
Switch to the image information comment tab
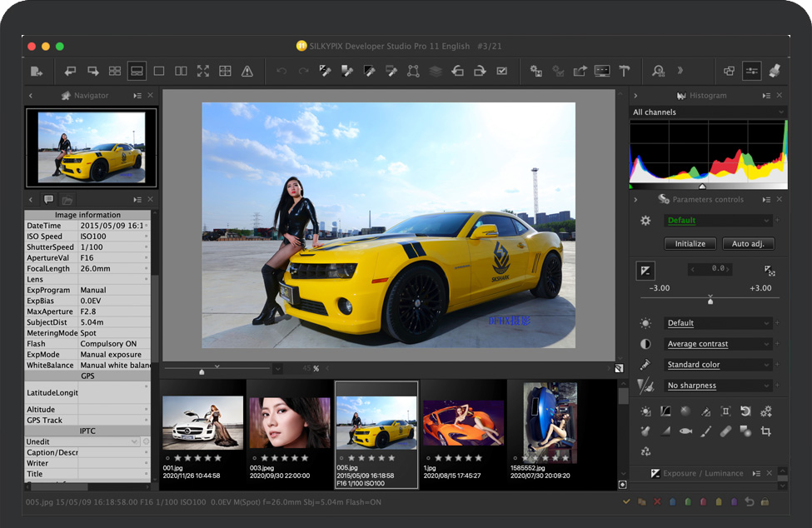click(48, 200)
